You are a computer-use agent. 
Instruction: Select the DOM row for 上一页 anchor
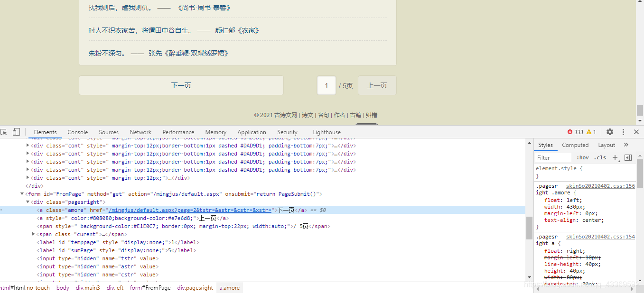133,218
